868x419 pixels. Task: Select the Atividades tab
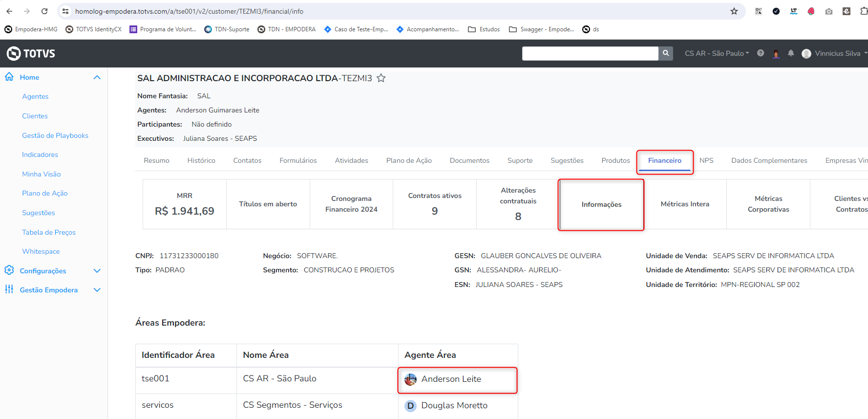(352, 160)
